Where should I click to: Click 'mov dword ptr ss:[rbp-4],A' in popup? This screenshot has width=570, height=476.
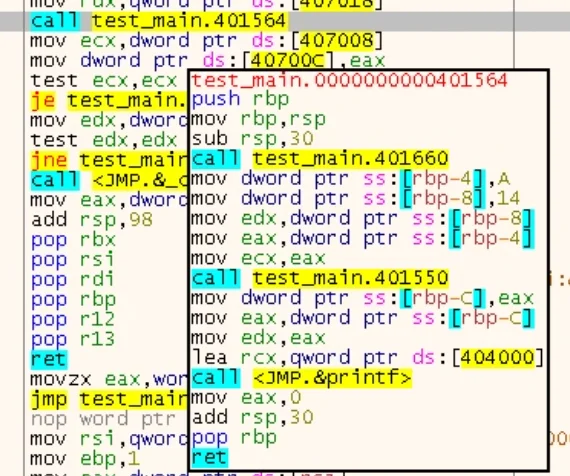[x=351, y=179]
